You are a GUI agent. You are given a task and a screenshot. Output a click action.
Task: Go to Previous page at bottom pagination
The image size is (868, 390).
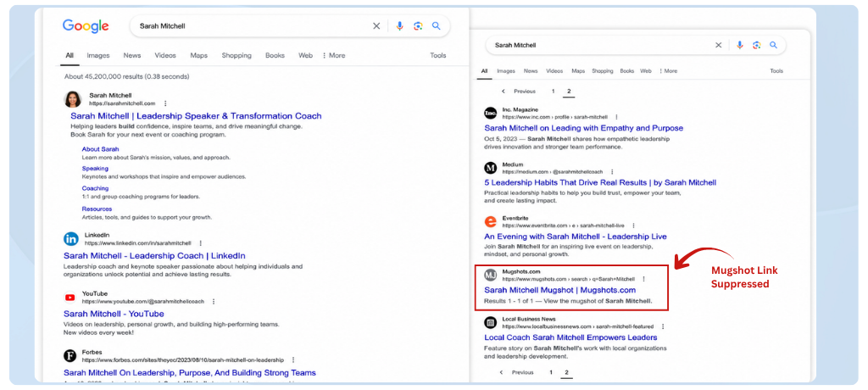(x=518, y=372)
